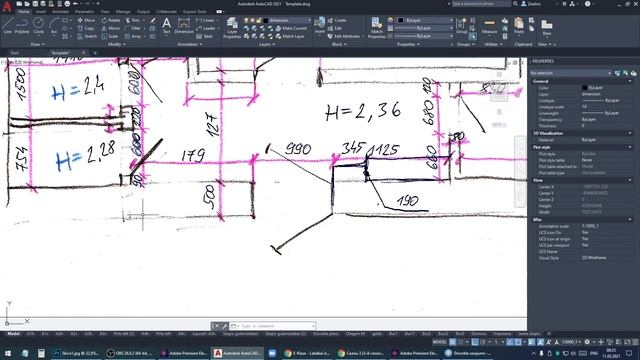Select the Dimension tool
This screenshot has width=640, height=360.
tap(184, 25)
